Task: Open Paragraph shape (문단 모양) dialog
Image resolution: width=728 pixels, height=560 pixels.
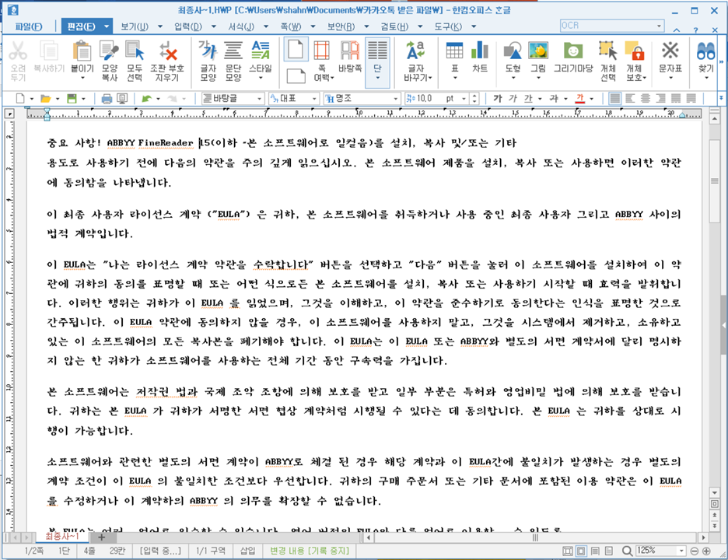Action: [233, 51]
